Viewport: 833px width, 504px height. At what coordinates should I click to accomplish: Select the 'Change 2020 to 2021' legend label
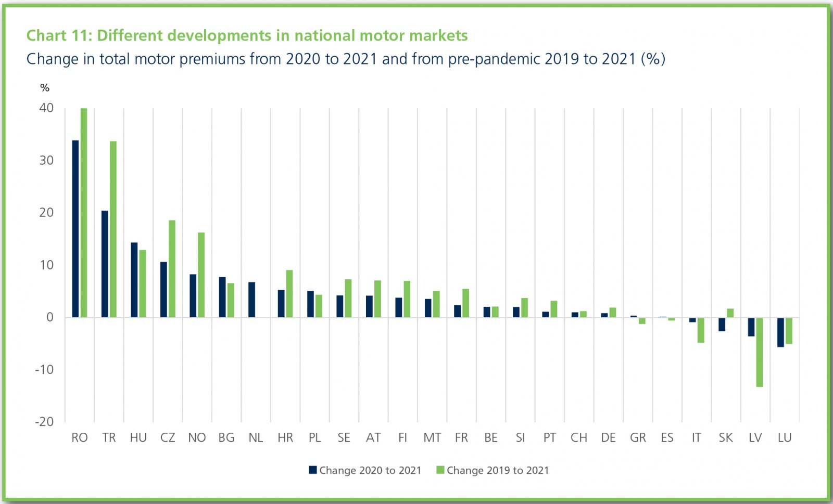click(370, 470)
